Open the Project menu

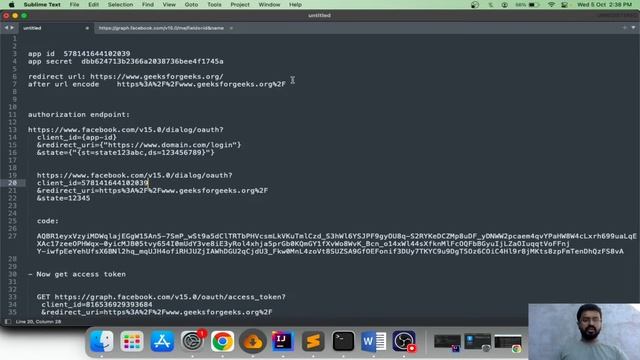point(240,4)
